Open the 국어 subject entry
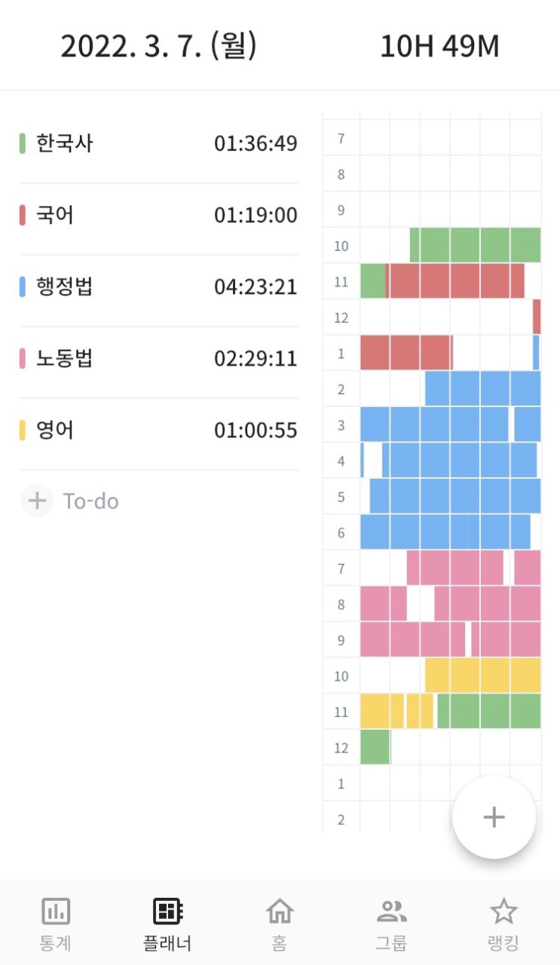The width and height of the screenshot is (560, 965). tap(159, 216)
